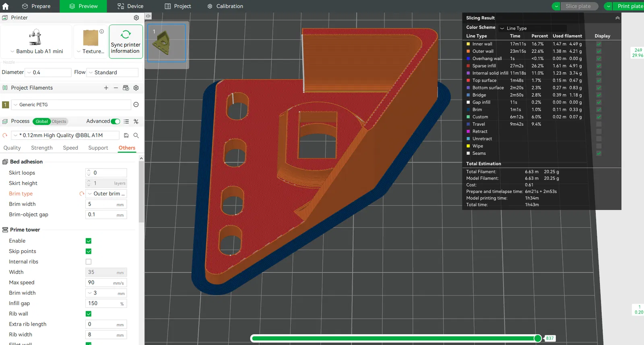This screenshot has height=345, width=644.
Task: Toggle Advanced mode switch
Action: point(116,121)
